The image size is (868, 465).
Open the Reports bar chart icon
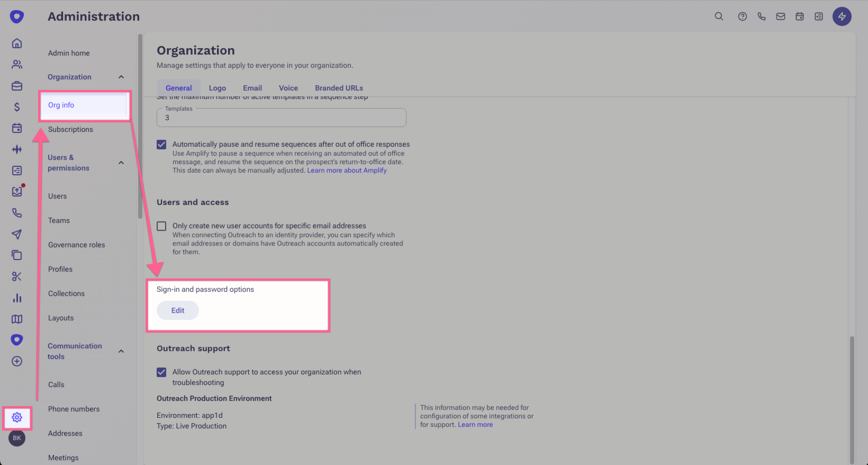point(17,298)
